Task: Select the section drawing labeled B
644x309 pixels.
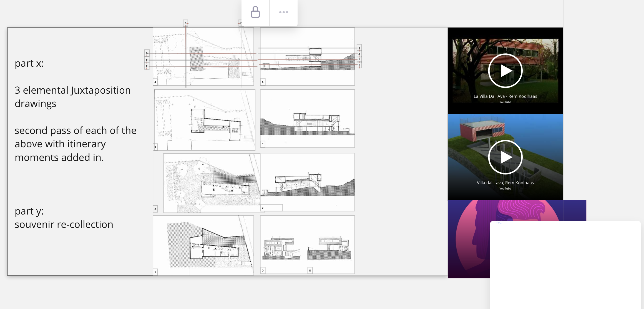Action: 308,182
